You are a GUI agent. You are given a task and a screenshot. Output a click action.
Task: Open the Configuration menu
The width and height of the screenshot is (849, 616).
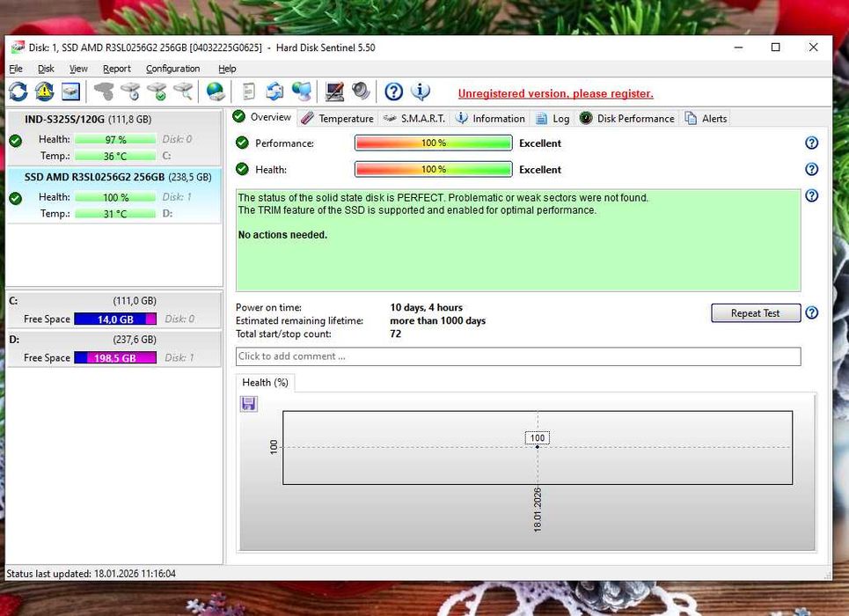coord(172,69)
